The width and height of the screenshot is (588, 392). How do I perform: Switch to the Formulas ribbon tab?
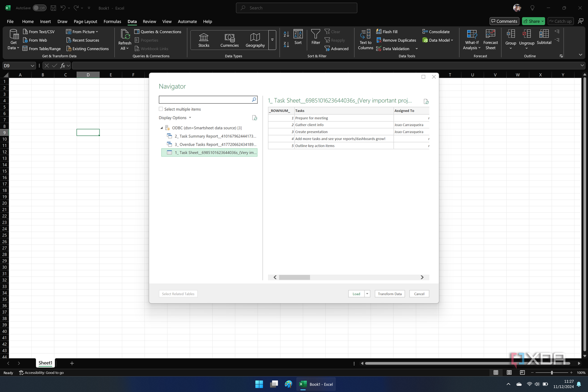(x=112, y=21)
